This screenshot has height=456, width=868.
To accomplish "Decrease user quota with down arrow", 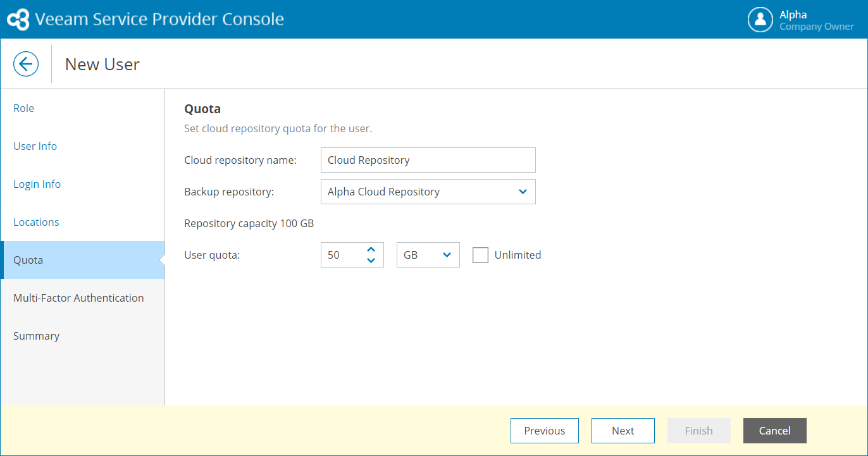I will point(371,261).
